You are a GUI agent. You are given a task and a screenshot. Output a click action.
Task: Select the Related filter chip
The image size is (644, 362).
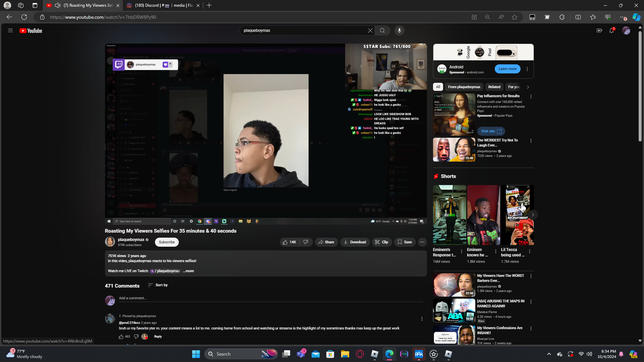494,87
